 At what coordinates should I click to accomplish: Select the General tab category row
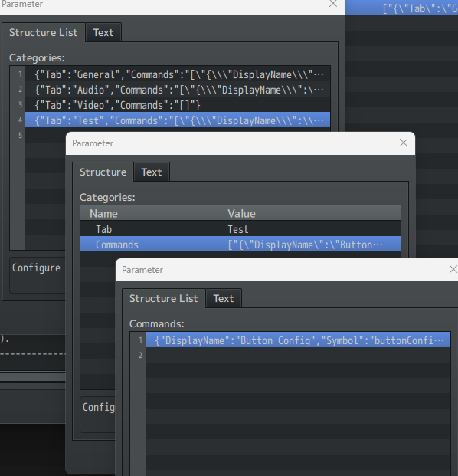pos(178,74)
